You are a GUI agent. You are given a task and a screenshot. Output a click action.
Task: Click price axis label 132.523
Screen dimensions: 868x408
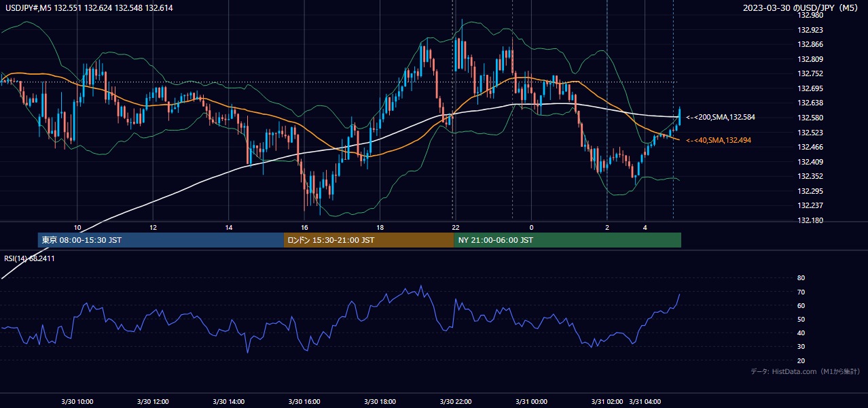tap(810, 133)
